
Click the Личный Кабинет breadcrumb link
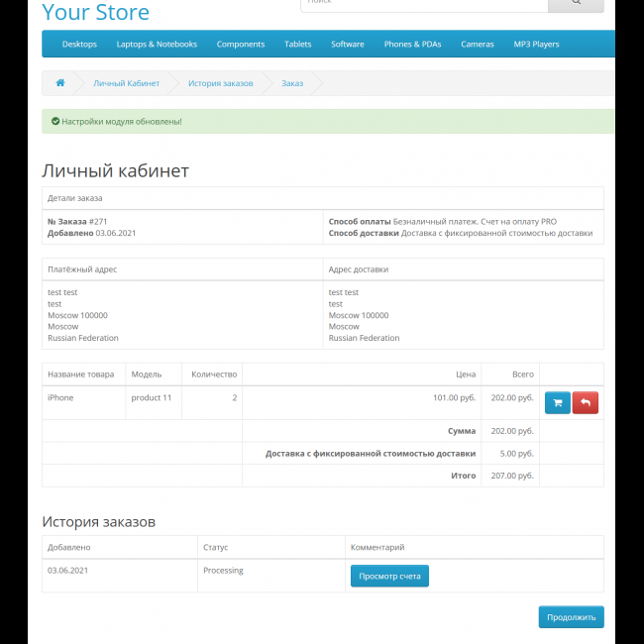(x=126, y=83)
